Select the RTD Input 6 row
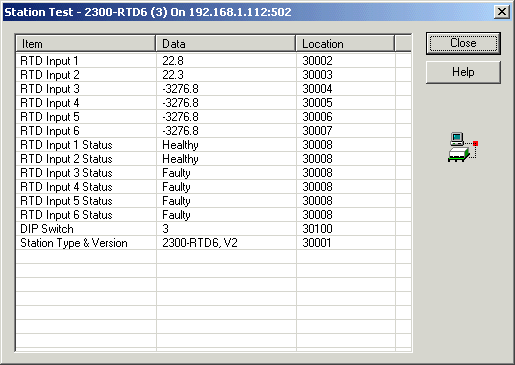This screenshot has width=515, height=365. tap(213, 131)
